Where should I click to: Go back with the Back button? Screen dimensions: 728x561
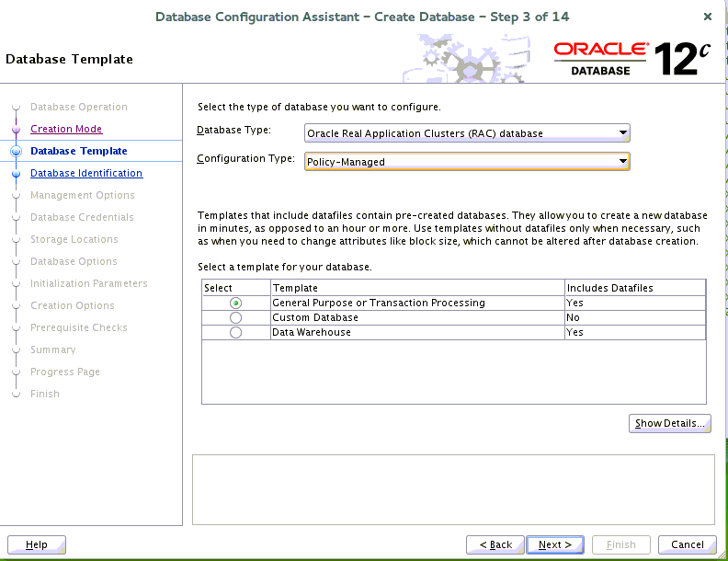click(495, 544)
